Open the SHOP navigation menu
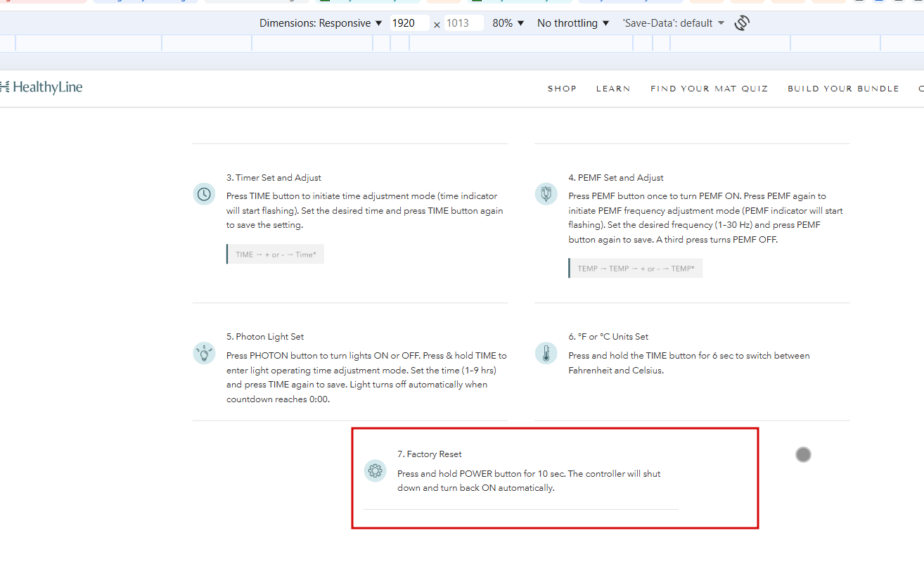Viewport: 924px width, 571px height. click(562, 89)
